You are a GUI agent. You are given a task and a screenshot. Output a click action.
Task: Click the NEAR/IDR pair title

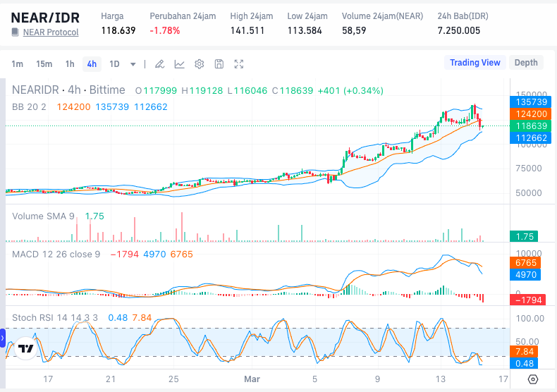[45, 18]
